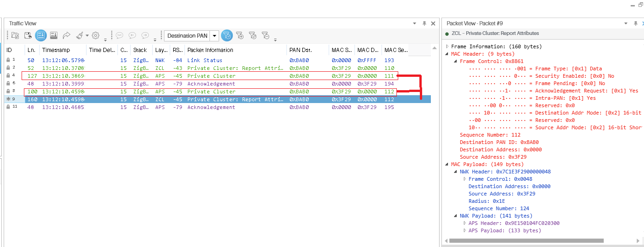Expand NWK Frame Control 0x0048 node
The height and width of the screenshot is (247, 644).
(x=465, y=179)
